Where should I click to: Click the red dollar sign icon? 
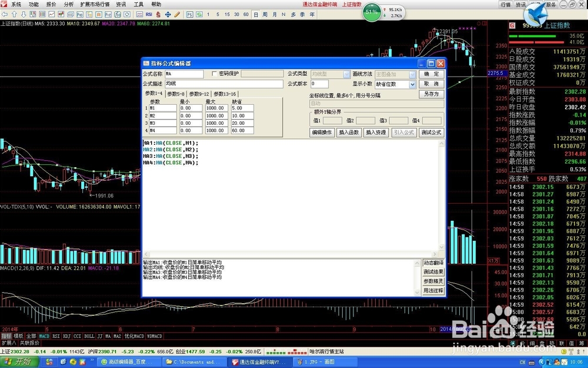coord(158,14)
